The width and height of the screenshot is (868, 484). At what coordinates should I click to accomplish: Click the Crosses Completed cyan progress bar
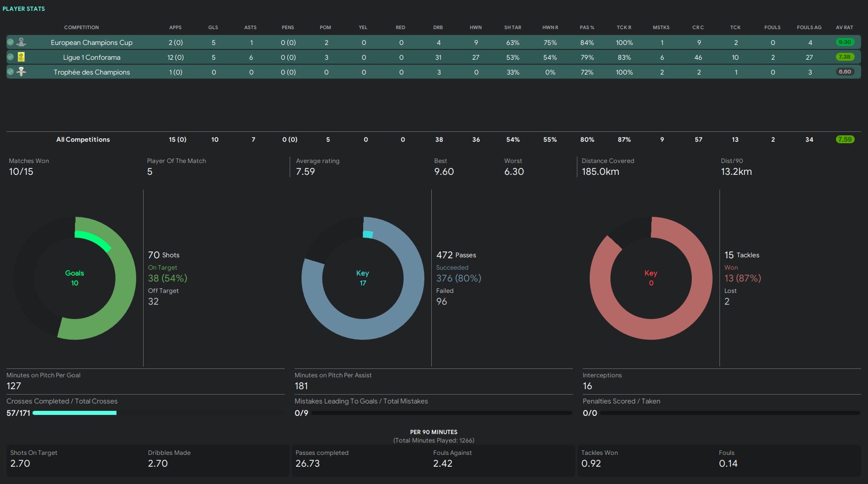[75, 413]
